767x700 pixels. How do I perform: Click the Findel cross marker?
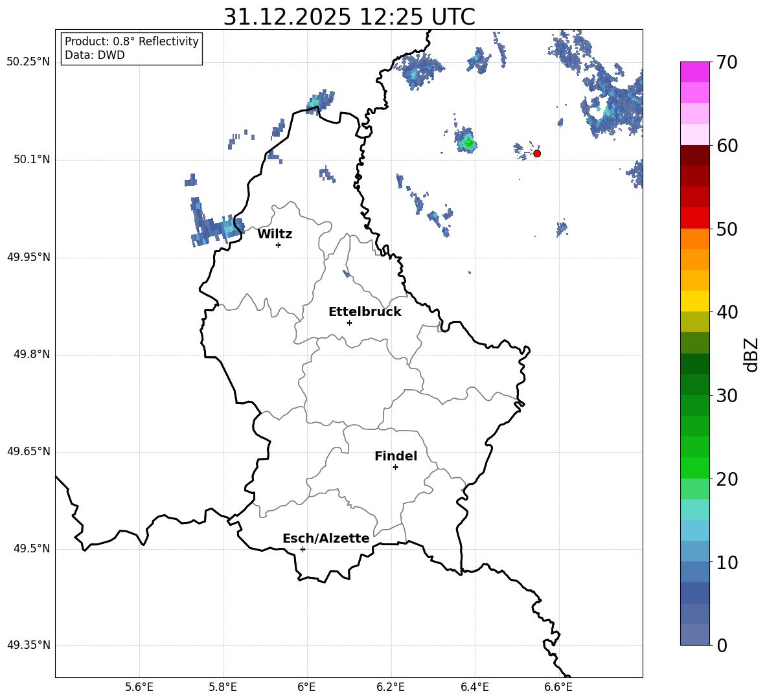pyautogui.click(x=395, y=468)
